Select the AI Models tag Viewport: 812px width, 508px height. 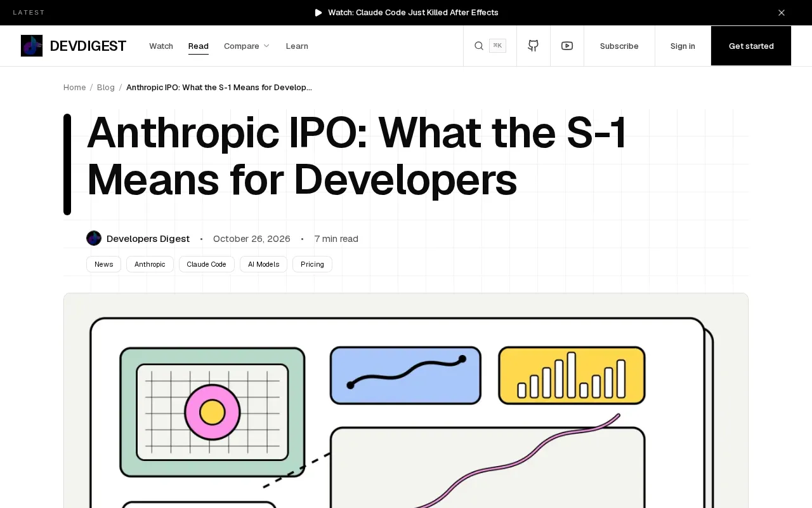point(263,264)
